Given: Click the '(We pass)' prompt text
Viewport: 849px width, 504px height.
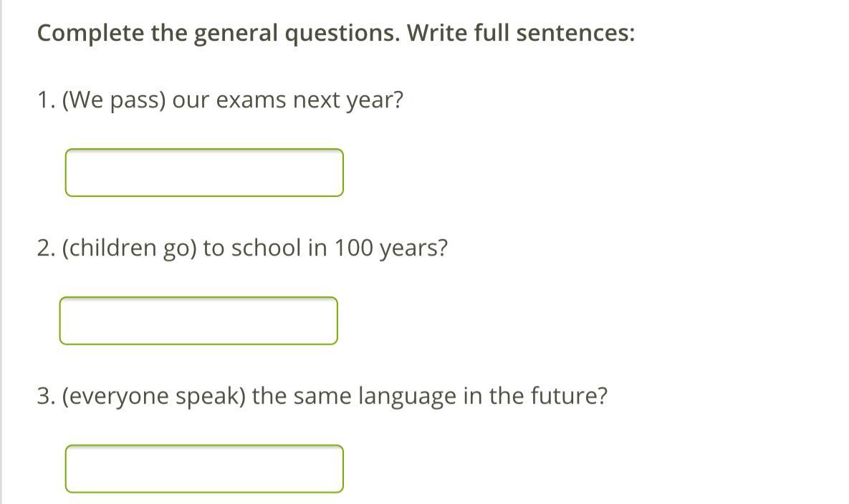Looking at the screenshot, I should click(115, 100).
